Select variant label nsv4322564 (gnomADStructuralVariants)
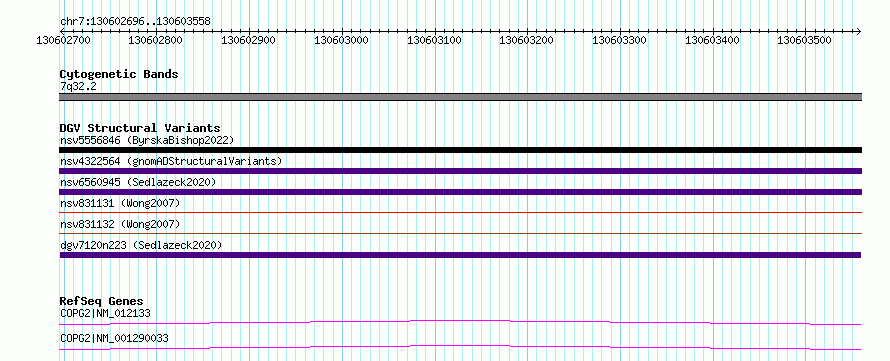 point(171,161)
